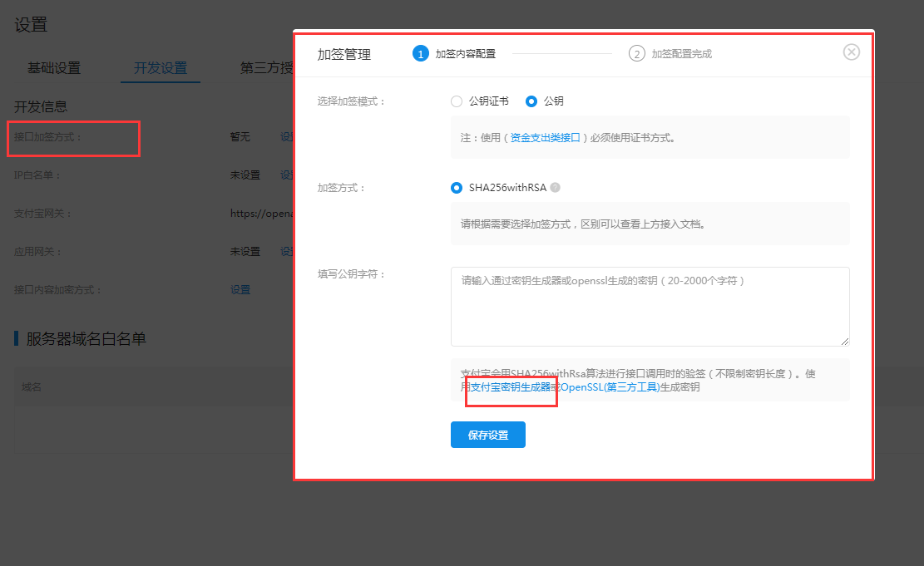
Task: Click the https://open gateway URL text
Action: click(261, 214)
